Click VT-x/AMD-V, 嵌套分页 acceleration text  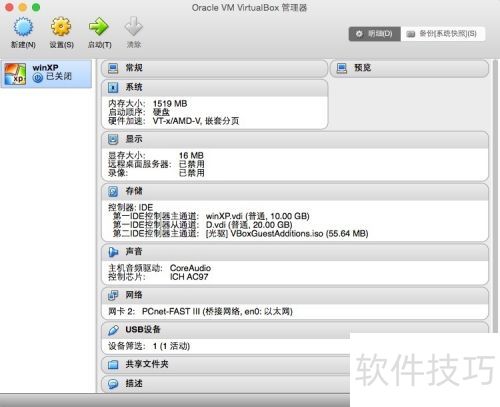196,121
